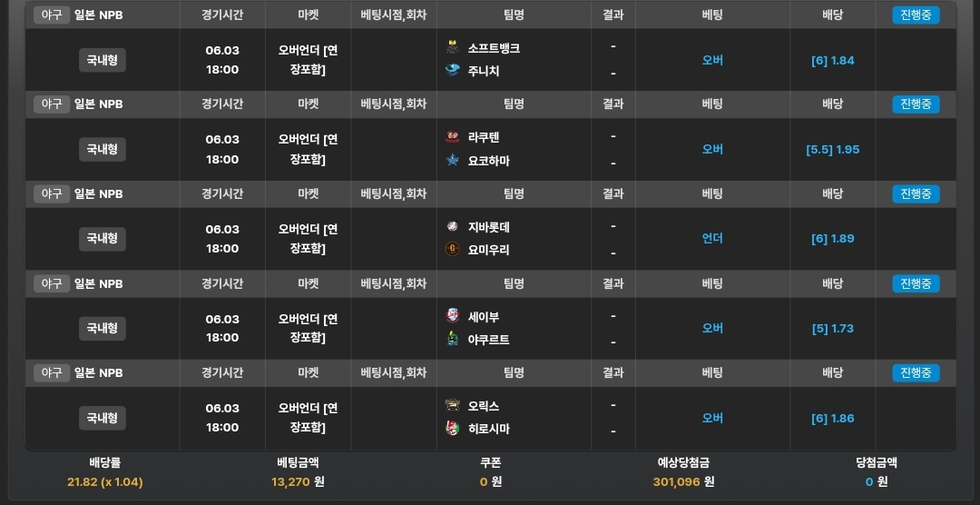
Task: Click the 라쿠텐 team logo icon
Action: pos(453,137)
